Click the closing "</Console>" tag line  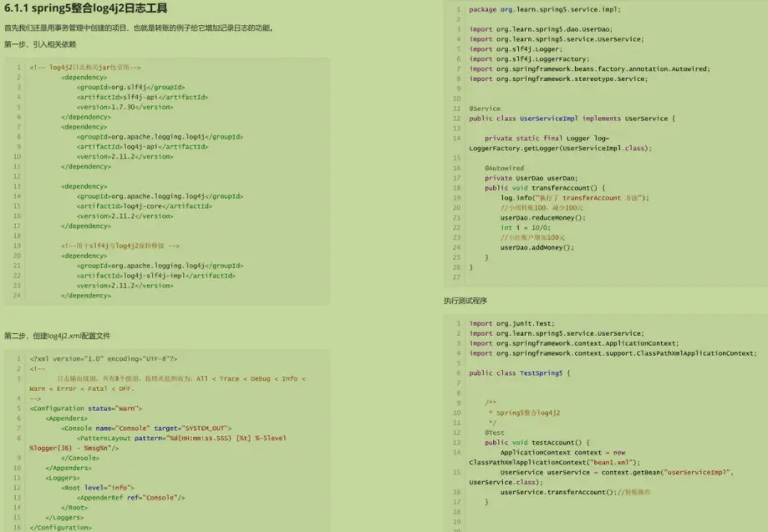pos(80,458)
